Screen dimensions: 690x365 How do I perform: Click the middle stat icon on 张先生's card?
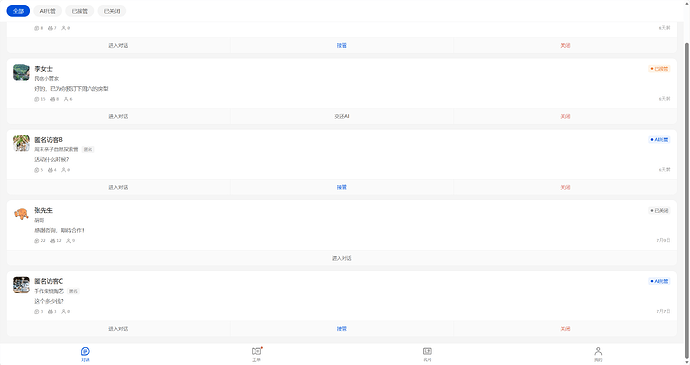click(x=53, y=241)
